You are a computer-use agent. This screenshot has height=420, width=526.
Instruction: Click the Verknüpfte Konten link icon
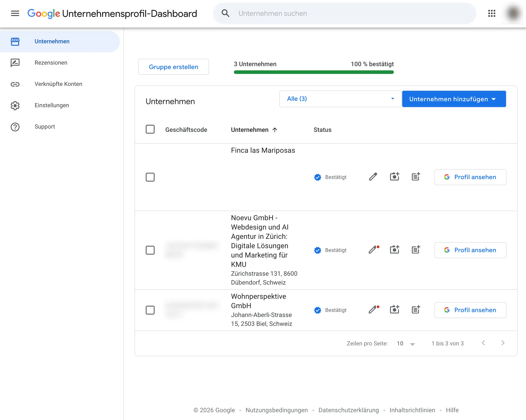[15, 84]
